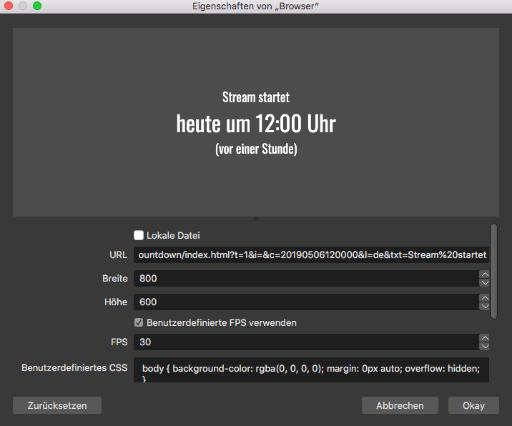Click the Lokale Datei label text
Viewport: 512px width, 426px height.
173,236
